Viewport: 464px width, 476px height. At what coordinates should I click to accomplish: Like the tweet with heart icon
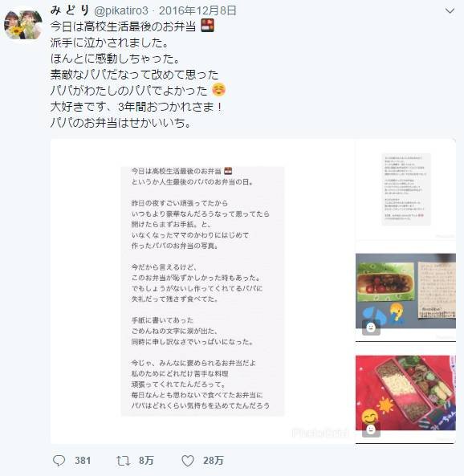(x=188, y=461)
